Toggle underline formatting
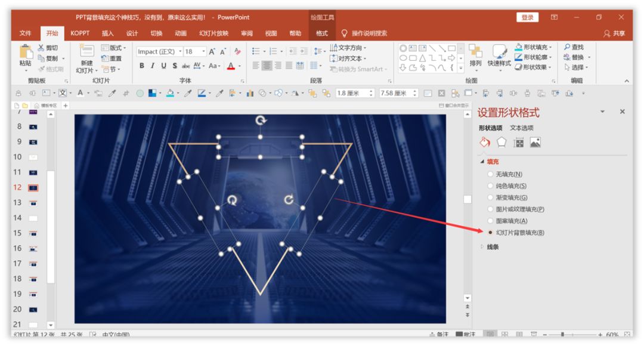 pos(163,66)
